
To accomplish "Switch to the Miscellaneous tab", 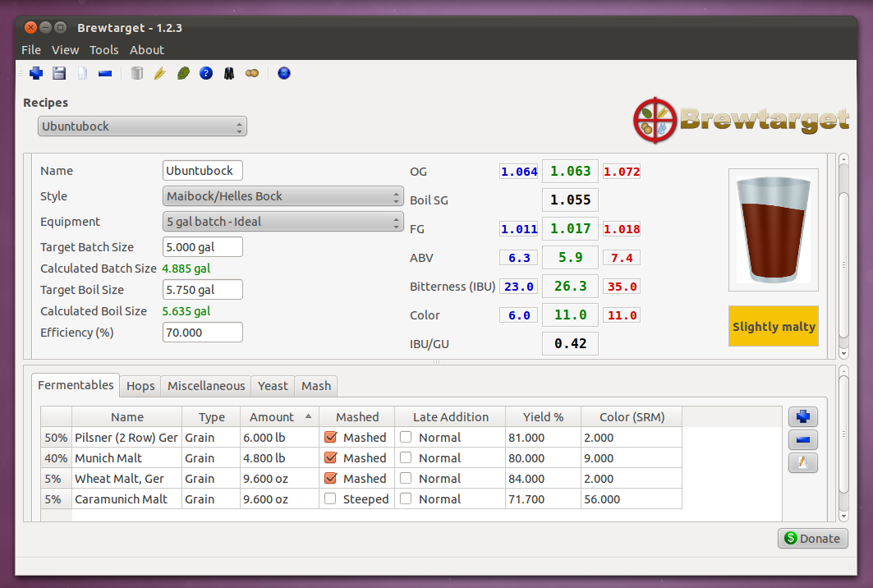I will 206,386.
